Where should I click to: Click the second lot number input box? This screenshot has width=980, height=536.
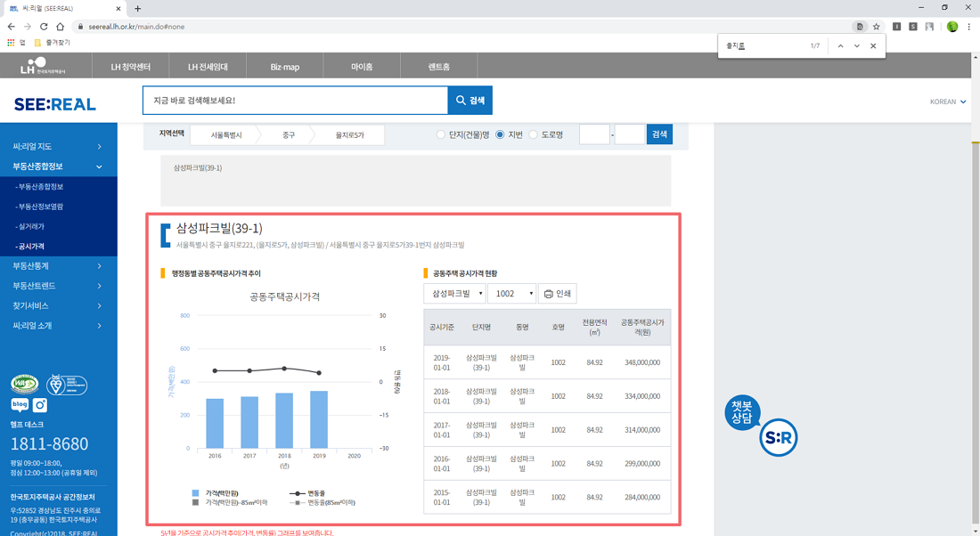coord(629,134)
